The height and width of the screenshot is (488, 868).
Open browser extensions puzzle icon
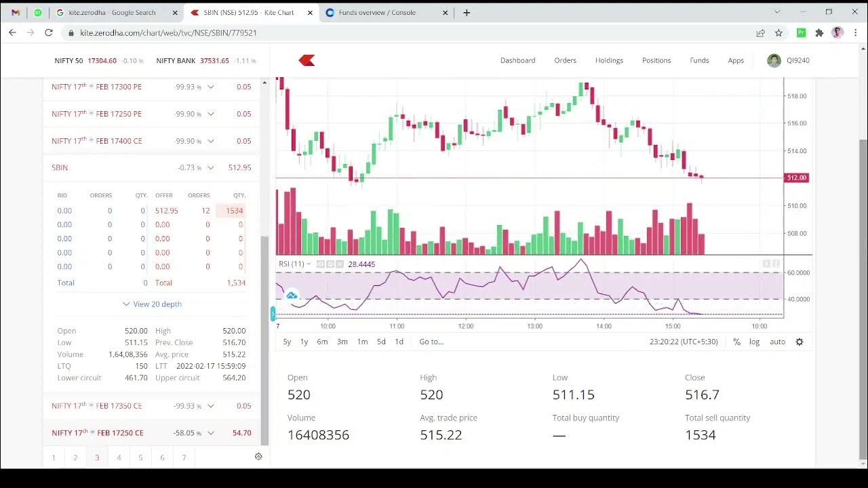pyautogui.click(x=819, y=33)
